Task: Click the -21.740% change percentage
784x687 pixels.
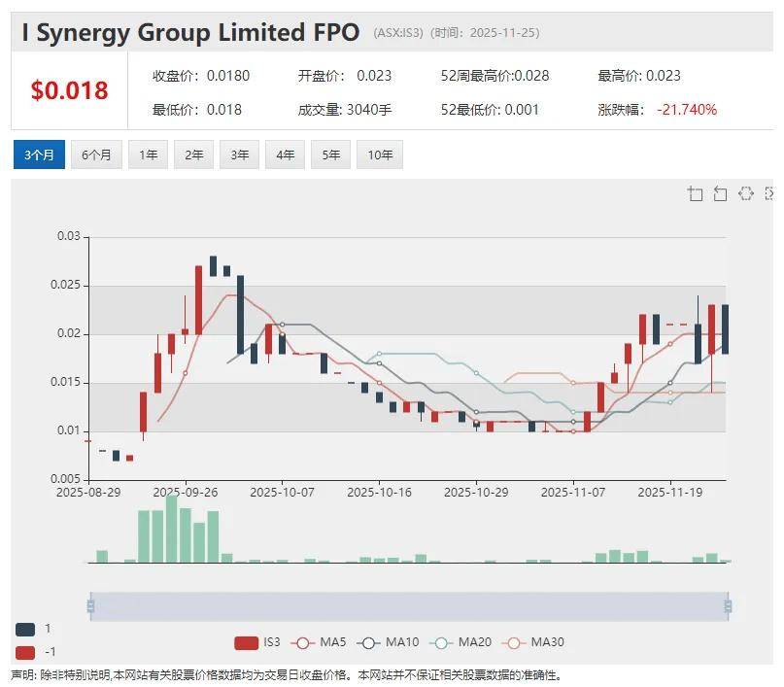Action: coord(687,110)
